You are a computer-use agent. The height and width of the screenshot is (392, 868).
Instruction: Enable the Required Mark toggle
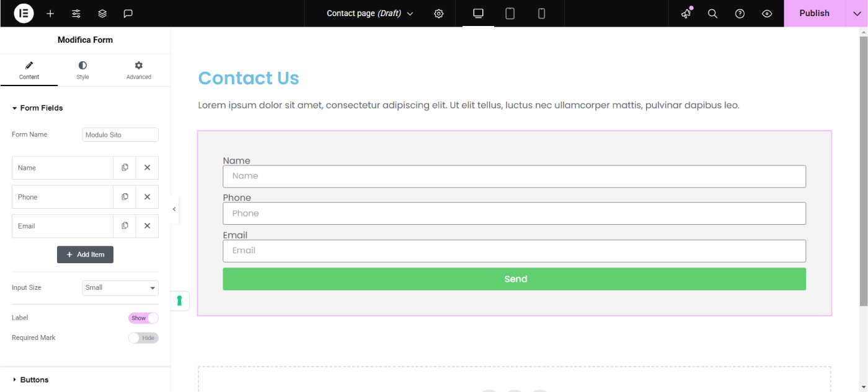[x=143, y=338]
